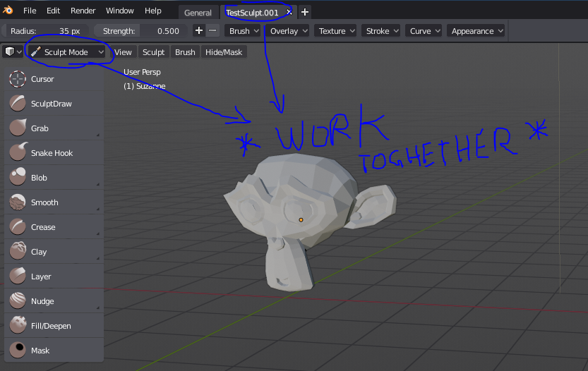Click the Strength slider field
The height and width of the screenshot is (371, 588).
(140, 31)
